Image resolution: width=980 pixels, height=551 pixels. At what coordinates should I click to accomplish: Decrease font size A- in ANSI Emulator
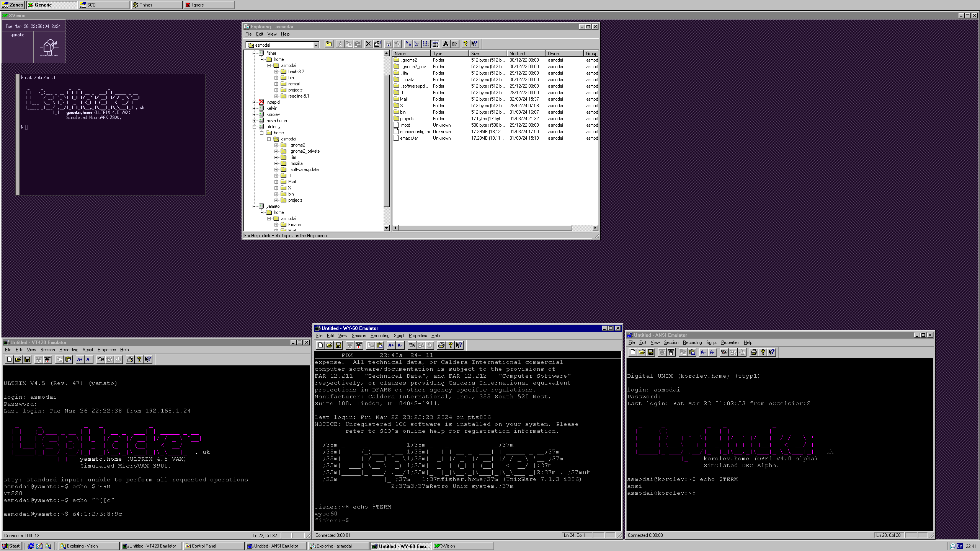coord(712,352)
